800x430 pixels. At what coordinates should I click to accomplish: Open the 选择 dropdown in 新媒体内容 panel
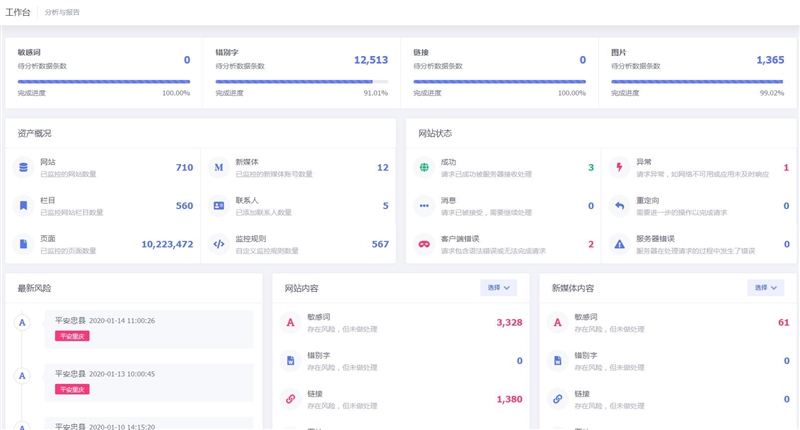pyautogui.click(x=766, y=288)
